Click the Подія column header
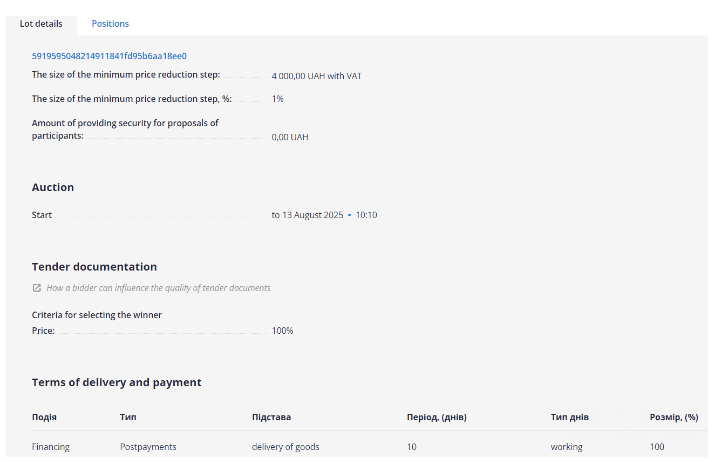This screenshot has height=462, width=714. pos(44,417)
